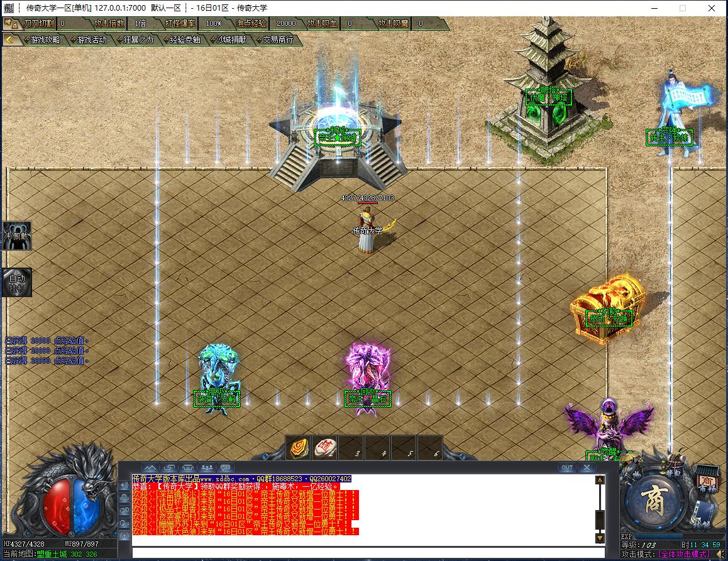Click the 伏魔·神塔 pagoda NPC
This screenshot has height=561, width=728.
(548, 97)
